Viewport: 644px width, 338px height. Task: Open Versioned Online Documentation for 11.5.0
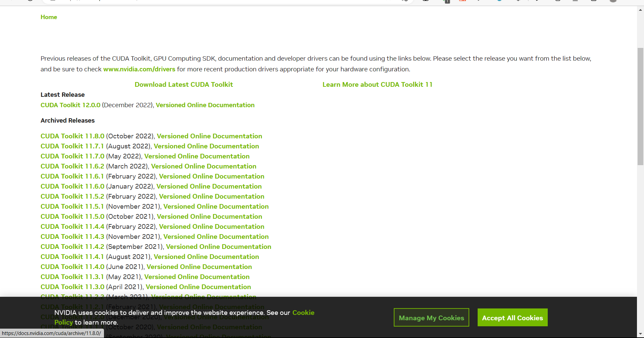click(x=210, y=216)
